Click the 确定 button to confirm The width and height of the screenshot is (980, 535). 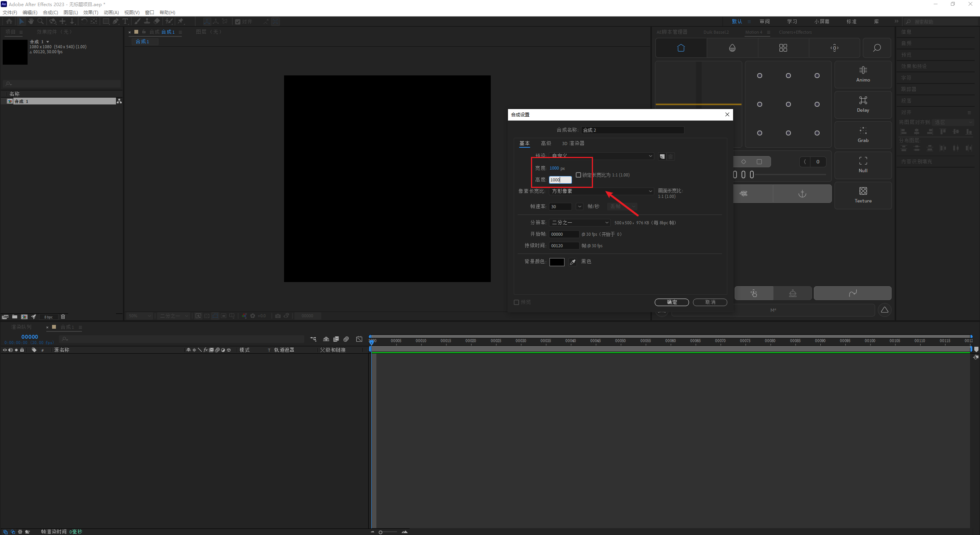[x=671, y=302]
